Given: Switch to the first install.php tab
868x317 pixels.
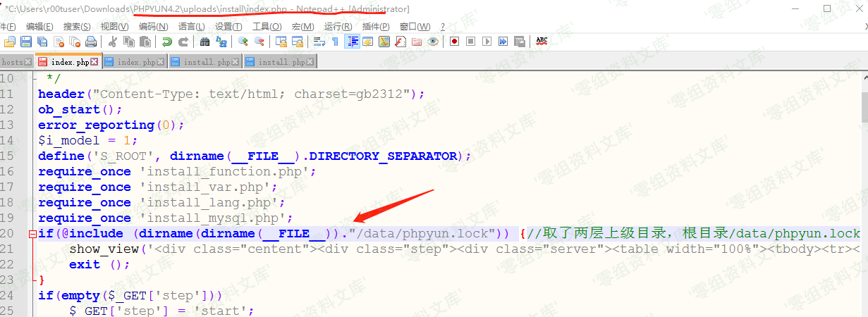Looking at the screenshot, I should coord(207,62).
